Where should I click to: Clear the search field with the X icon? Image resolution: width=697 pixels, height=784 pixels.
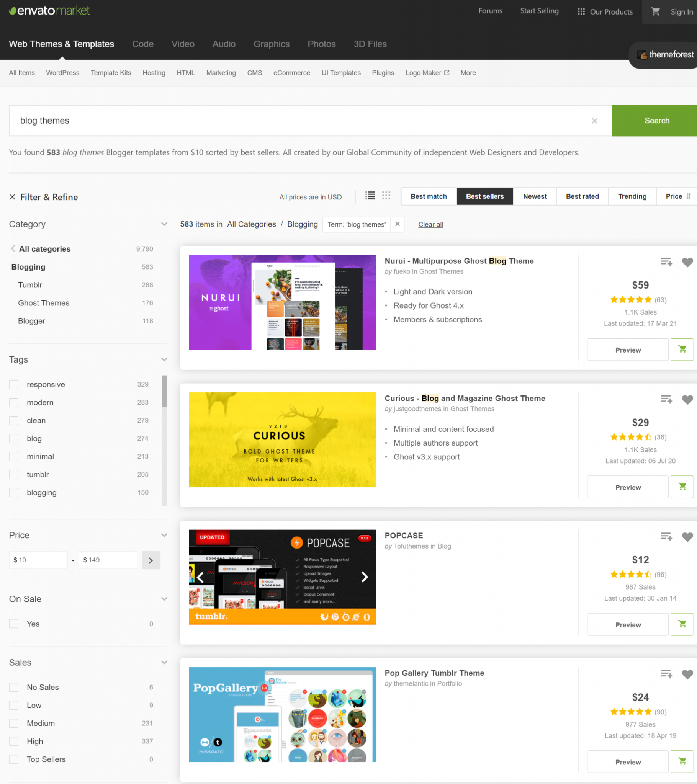coord(594,121)
